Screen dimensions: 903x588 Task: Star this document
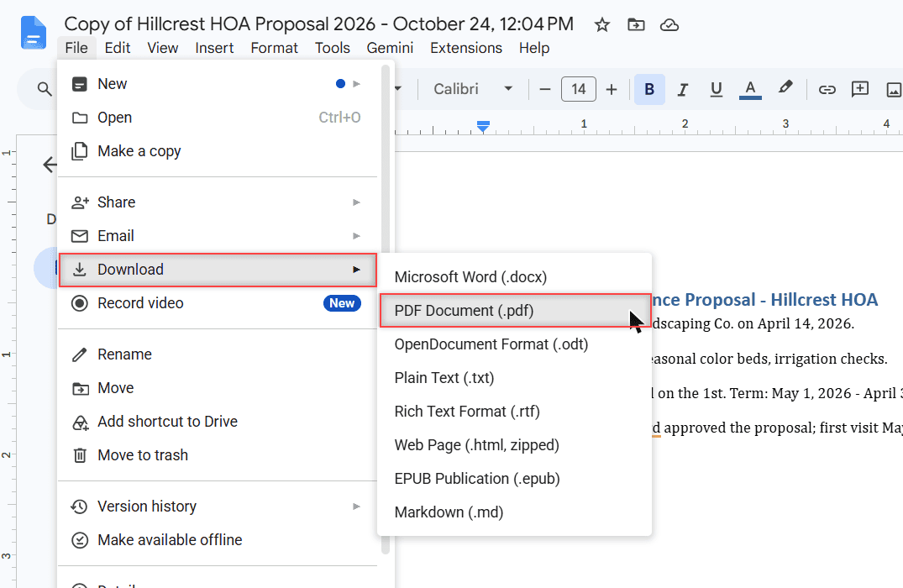[601, 24]
